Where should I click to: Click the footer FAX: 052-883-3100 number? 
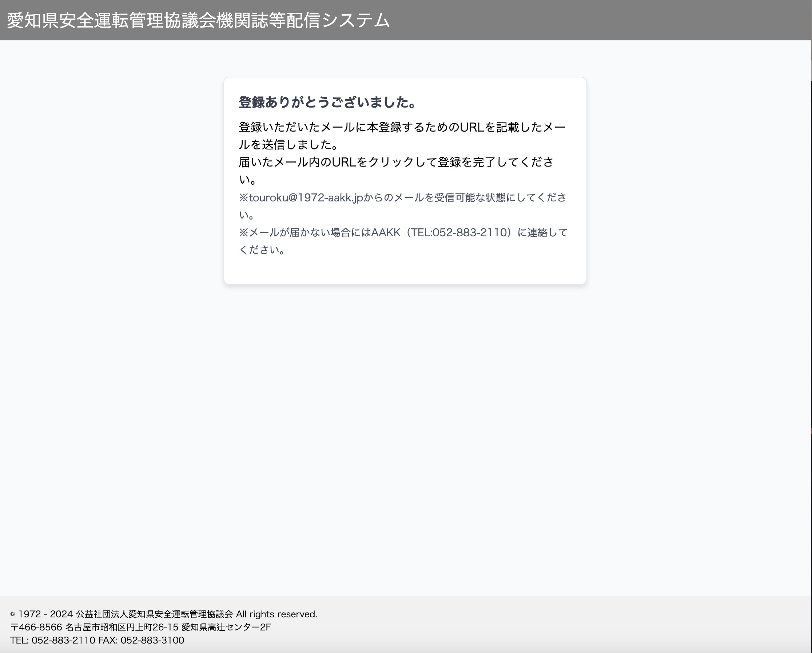[141, 640]
